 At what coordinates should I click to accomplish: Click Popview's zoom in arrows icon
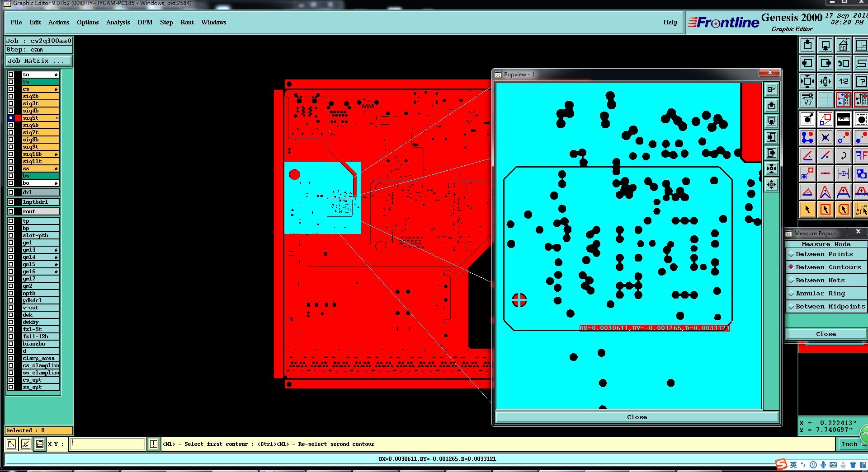click(x=772, y=168)
